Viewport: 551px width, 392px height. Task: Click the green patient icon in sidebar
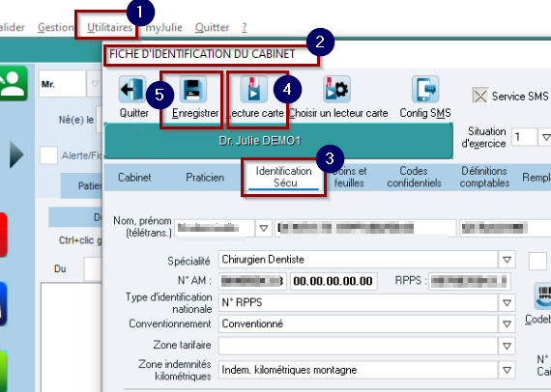point(13,83)
